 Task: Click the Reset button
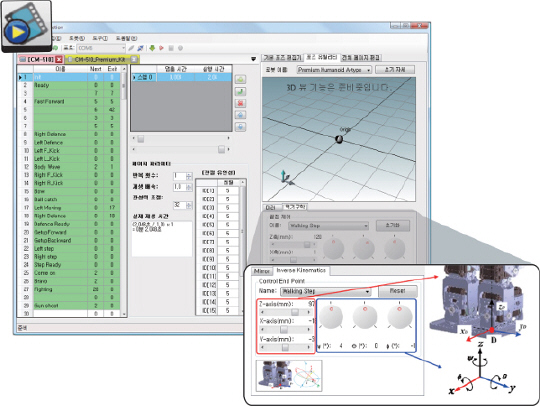(398, 291)
